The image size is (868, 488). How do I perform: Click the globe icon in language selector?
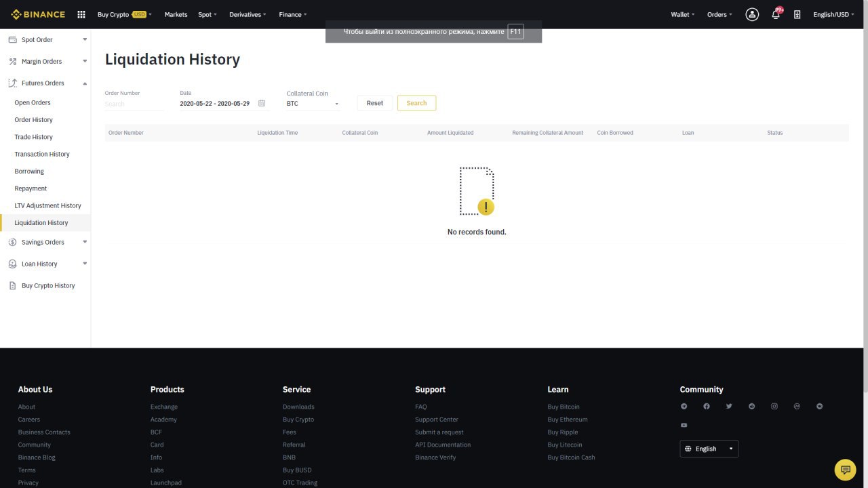coord(688,449)
